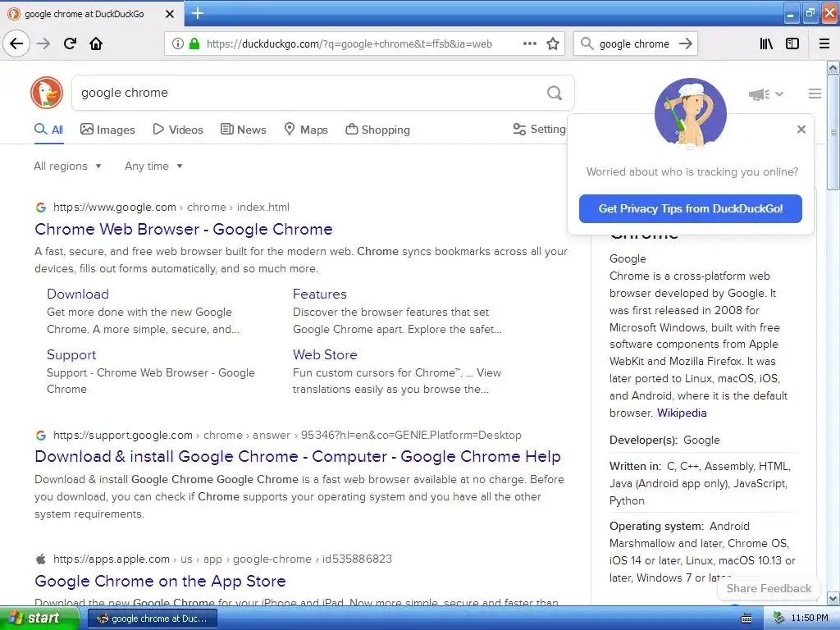Close the privacy tips popup
The height and width of the screenshot is (630, 840).
click(801, 129)
